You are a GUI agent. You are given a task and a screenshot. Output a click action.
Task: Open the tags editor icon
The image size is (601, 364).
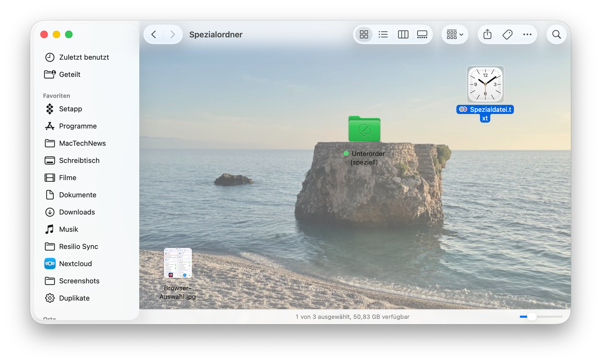click(507, 34)
